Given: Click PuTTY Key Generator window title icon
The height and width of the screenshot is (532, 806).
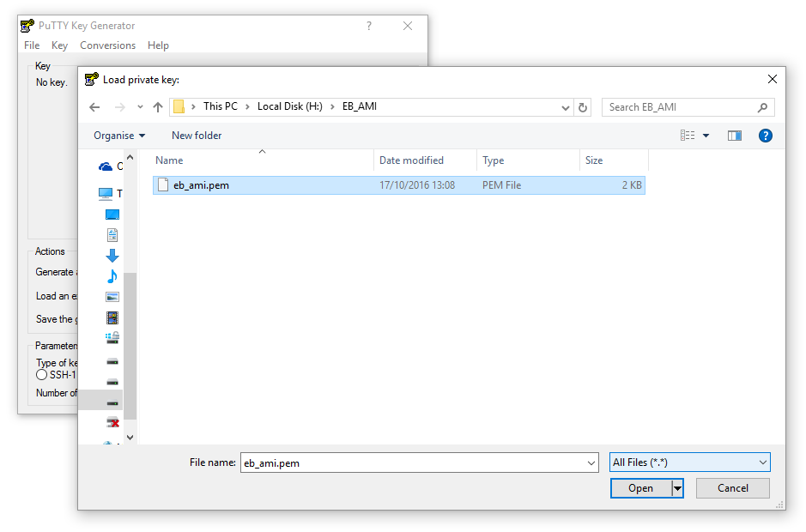Looking at the screenshot, I should [27, 26].
